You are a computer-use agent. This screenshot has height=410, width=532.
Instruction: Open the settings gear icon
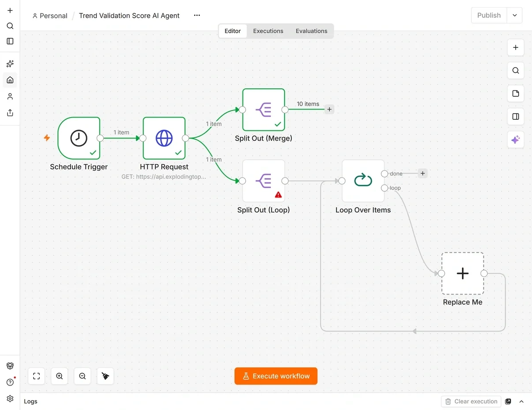tap(10, 398)
